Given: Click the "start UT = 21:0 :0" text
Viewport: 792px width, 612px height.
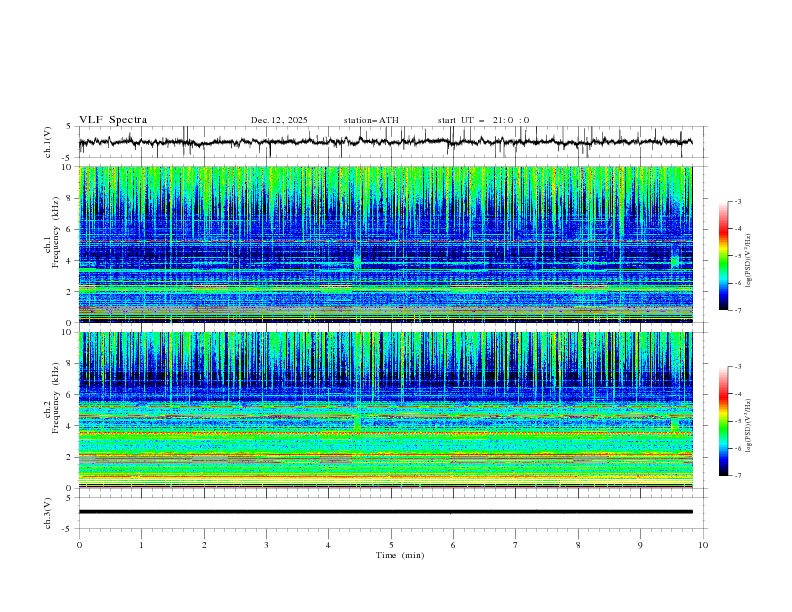Looking at the screenshot, I should [483, 120].
